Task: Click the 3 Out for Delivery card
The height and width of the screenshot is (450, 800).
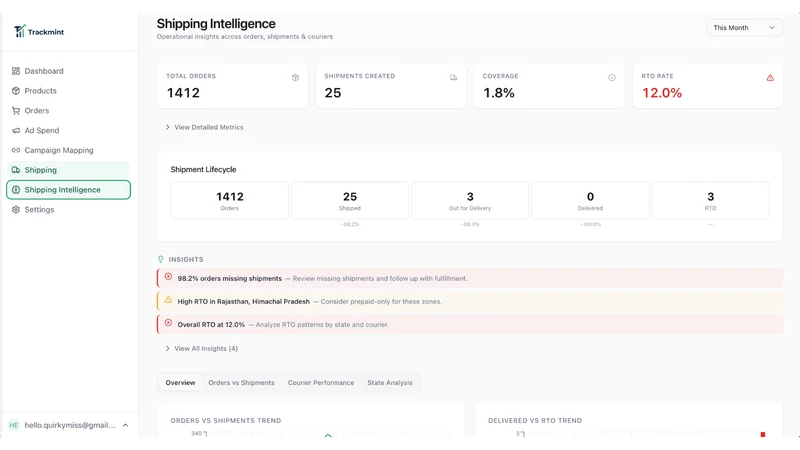Action: pos(470,201)
